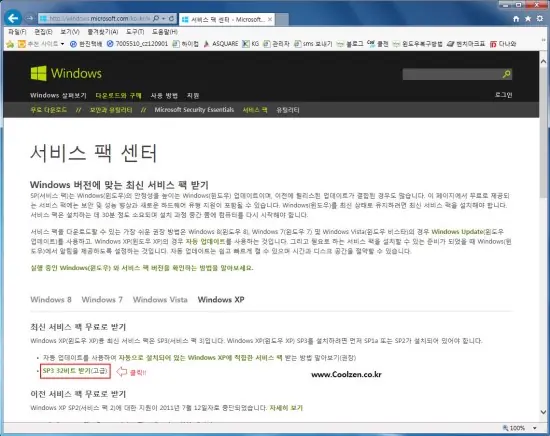This screenshot has width=550, height=436.
Task: Go back with the browser back arrow
Action: [13, 18]
